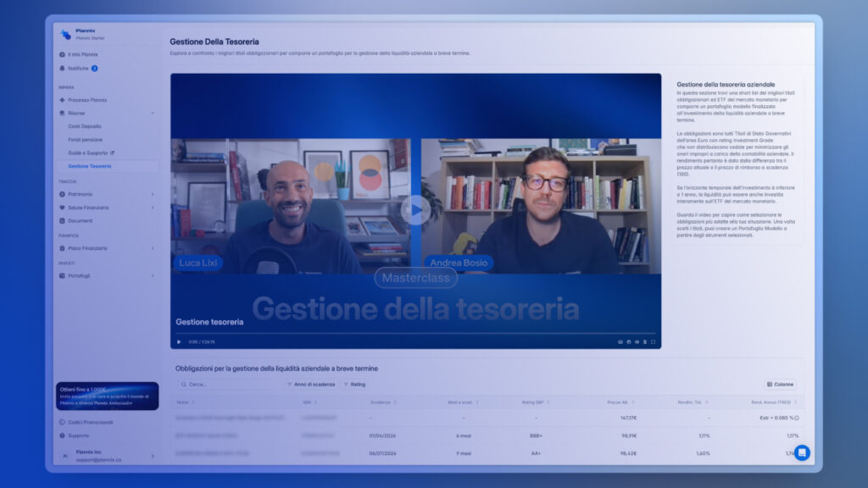This screenshot has height=488, width=868.
Task: Expand the Portafogli submenu
Action: [152, 275]
